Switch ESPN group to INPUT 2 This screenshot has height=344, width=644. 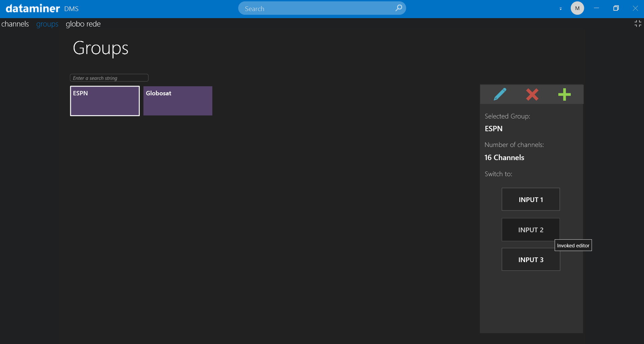531,230
